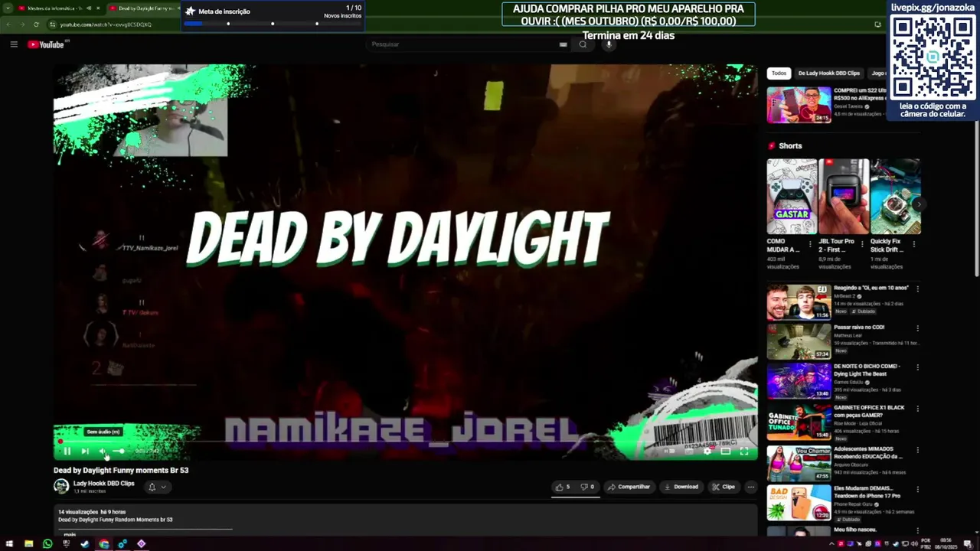Start voice search with the microphone icon
The image size is (980, 551).
(x=609, y=44)
